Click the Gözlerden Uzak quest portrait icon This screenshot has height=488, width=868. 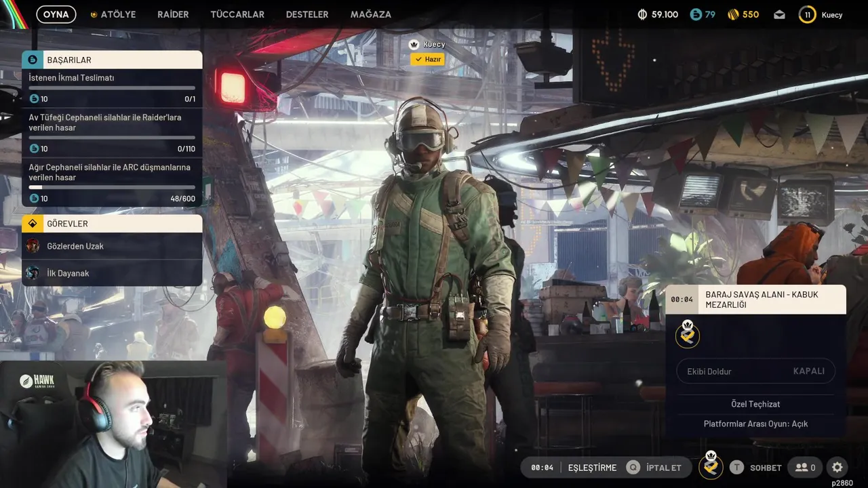tap(33, 246)
